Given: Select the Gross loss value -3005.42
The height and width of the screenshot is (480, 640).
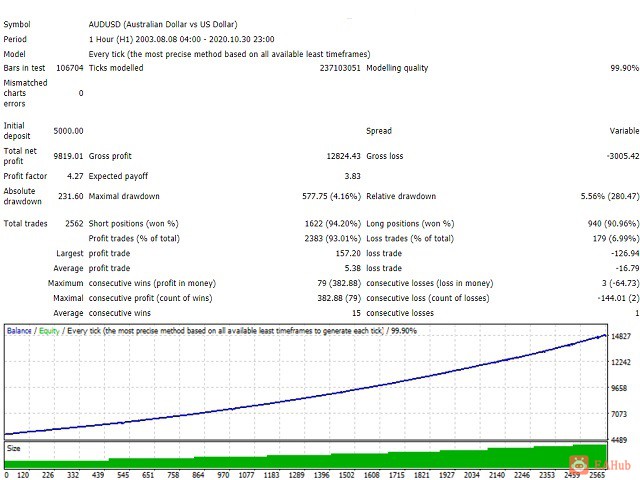Looking at the screenshot, I should tap(623, 156).
